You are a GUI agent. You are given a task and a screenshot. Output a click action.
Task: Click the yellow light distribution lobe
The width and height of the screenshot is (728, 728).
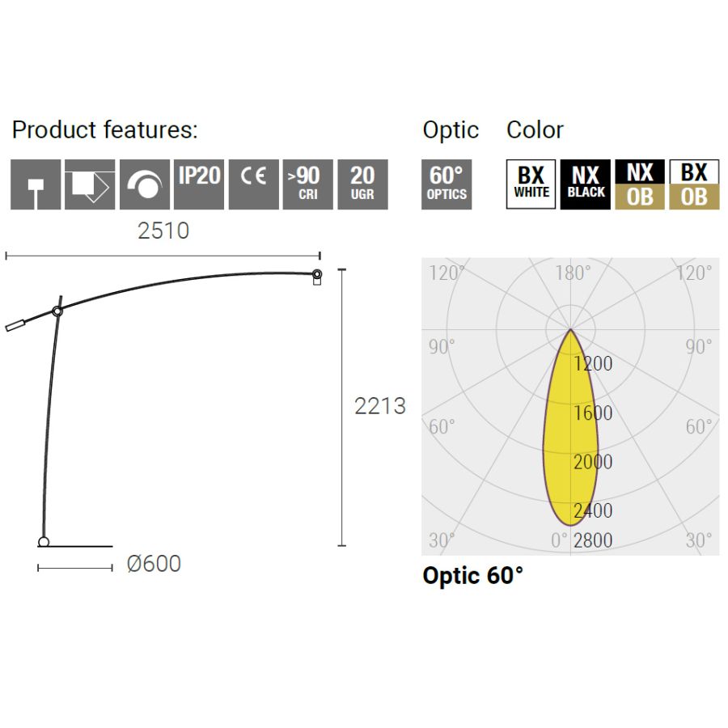coord(569,437)
